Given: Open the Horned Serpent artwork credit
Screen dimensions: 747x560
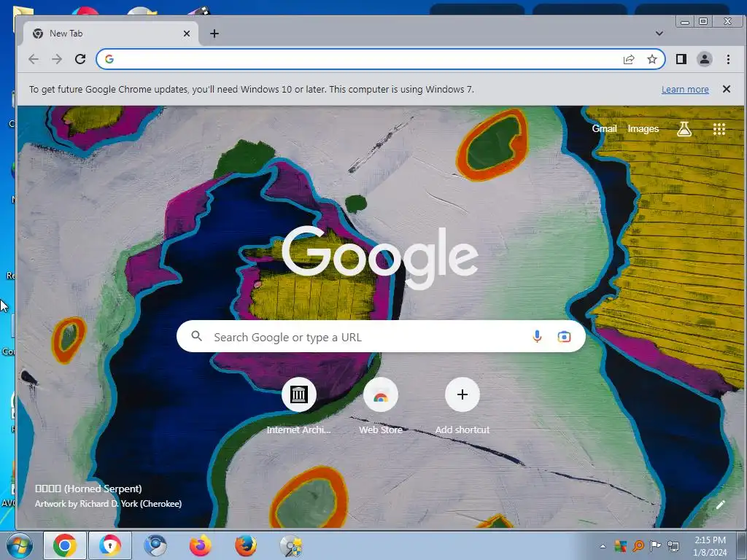Looking at the screenshot, I should tap(108, 496).
